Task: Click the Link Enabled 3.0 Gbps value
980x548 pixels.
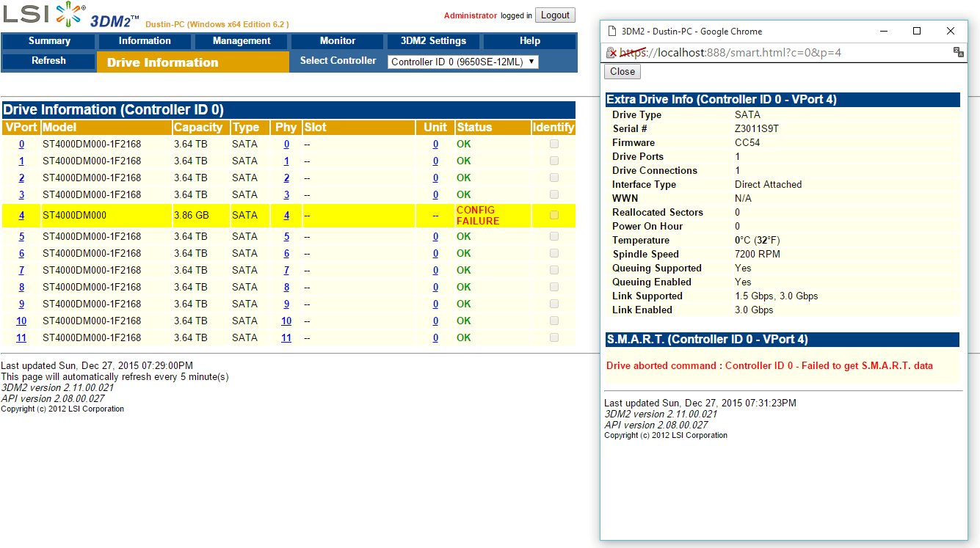Action: [x=754, y=310]
